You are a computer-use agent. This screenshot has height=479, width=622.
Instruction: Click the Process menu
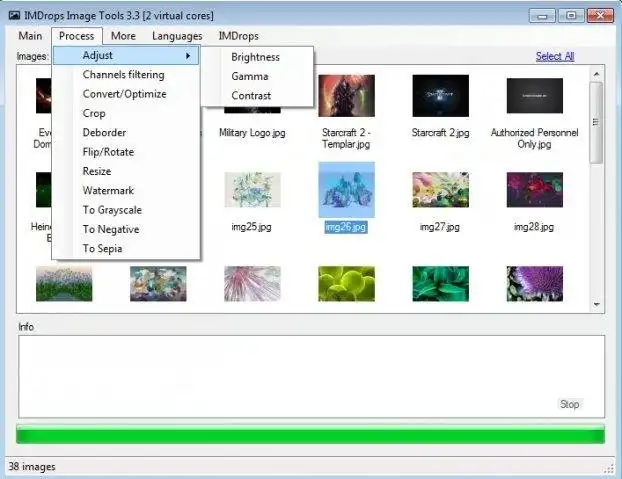pyautogui.click(x=77, y=36)
